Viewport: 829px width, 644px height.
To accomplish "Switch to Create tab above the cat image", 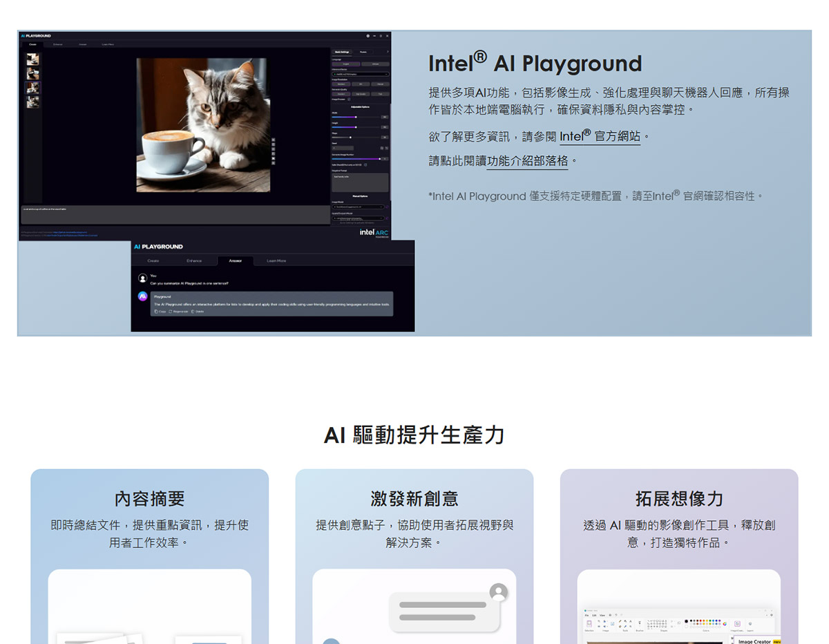I will click(x=32, y=44).
